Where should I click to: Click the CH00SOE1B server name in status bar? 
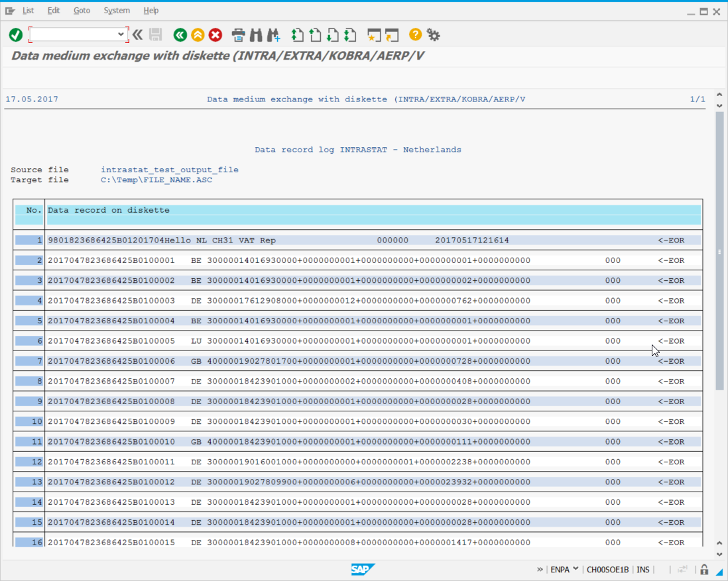pyautogui.click(x=608, y=569)
